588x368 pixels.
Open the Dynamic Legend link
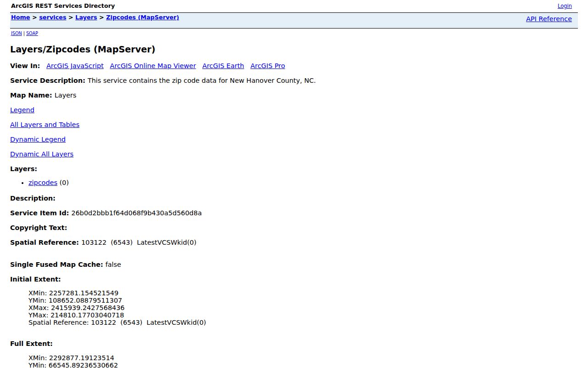coord(38,139)
